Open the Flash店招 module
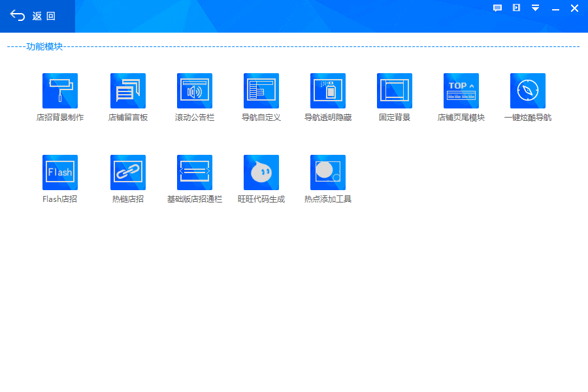The image size is (588, 392). 60,172
